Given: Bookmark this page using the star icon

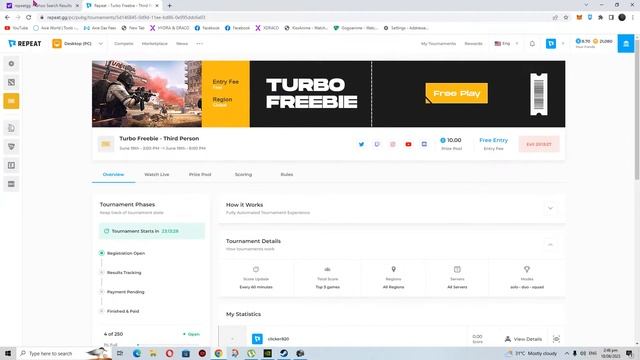Looking at the screenshot, I should point(566,17).
